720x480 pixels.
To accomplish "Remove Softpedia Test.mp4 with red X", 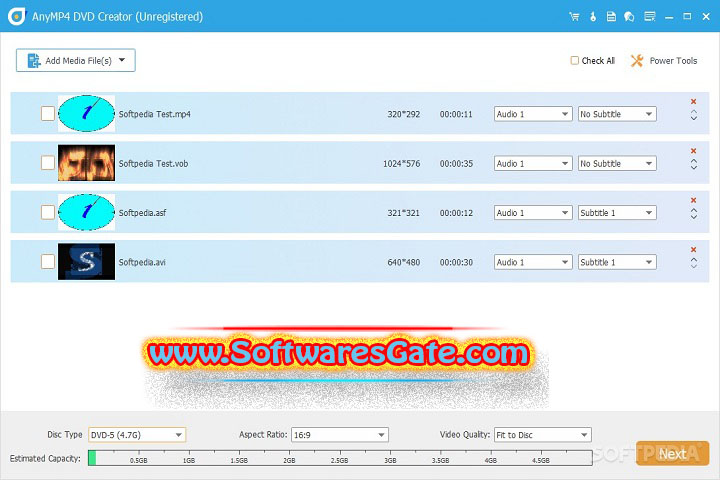I will (x=693, y=102).
